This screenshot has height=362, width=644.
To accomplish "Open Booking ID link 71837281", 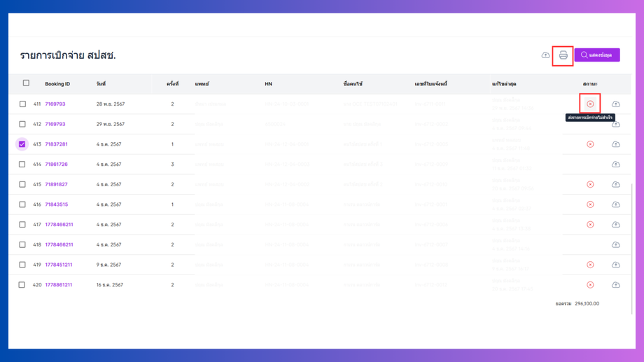I will [56, 144].
